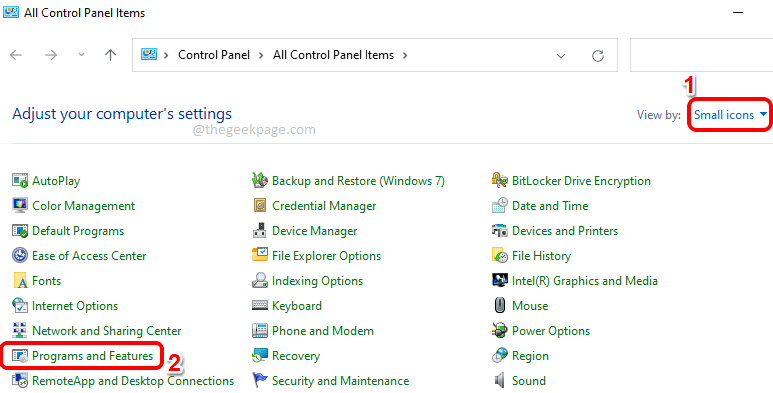Expand the View by Small icons dropdown
This screenshot has width=773, height=393.
[730, 115]
